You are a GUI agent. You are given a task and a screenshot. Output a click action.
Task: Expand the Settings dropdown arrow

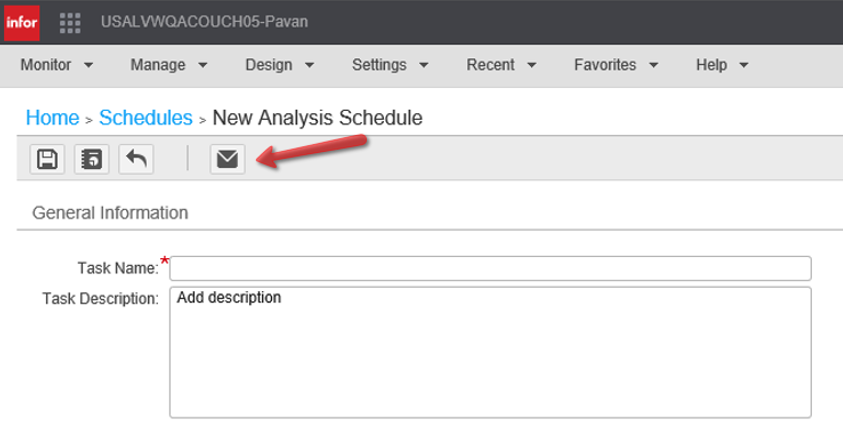424,66
